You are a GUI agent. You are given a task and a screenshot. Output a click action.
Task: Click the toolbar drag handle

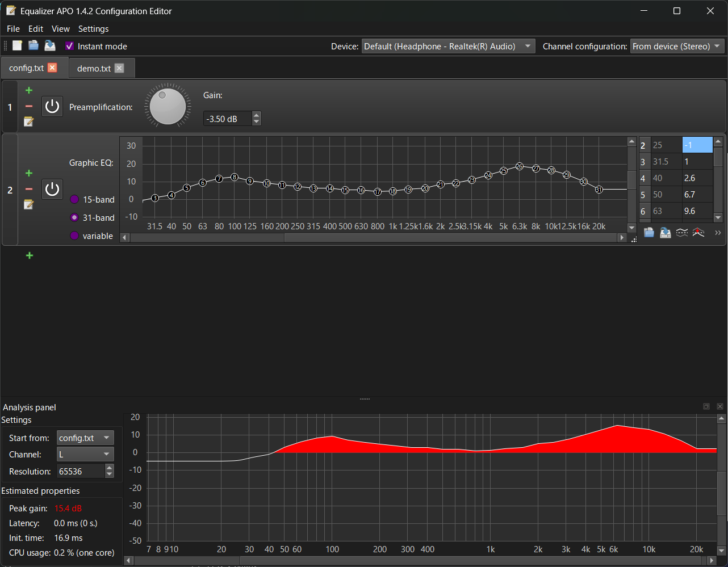tap(6, 46)
